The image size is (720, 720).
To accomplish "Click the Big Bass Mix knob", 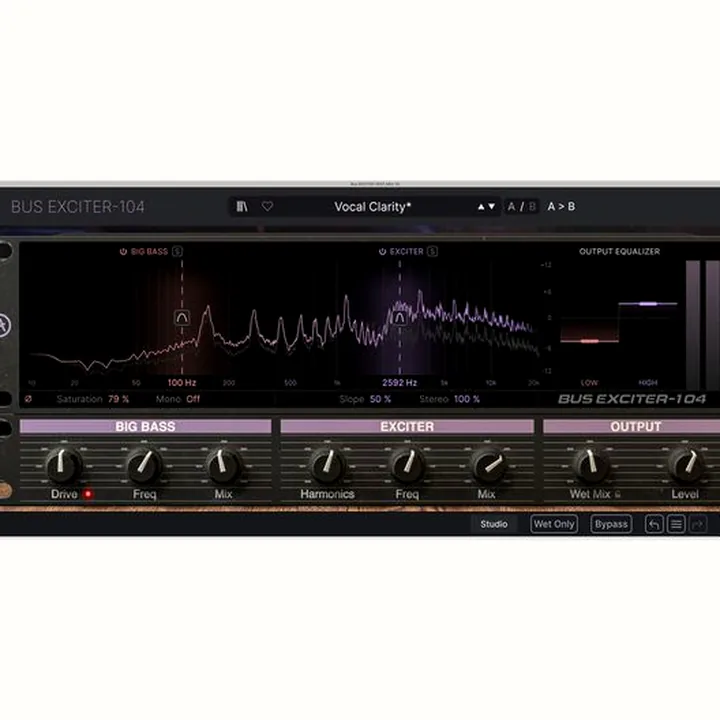I will point(223,464).
